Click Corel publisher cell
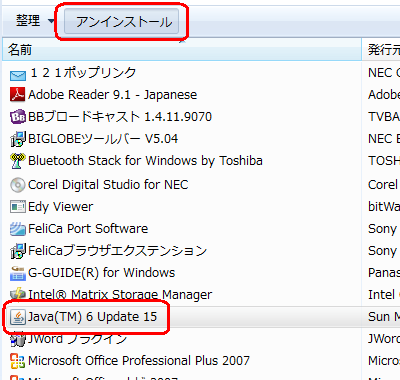The height and width of the screenshot is (380, 400). click(x=383, y=185)
